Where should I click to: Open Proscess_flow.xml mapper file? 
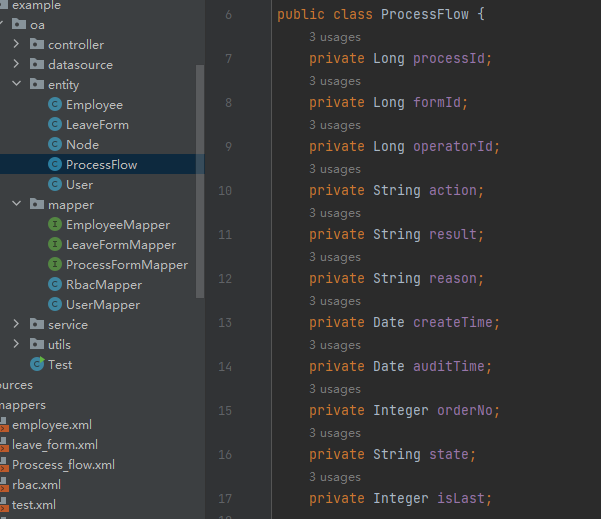click(63, 465)
